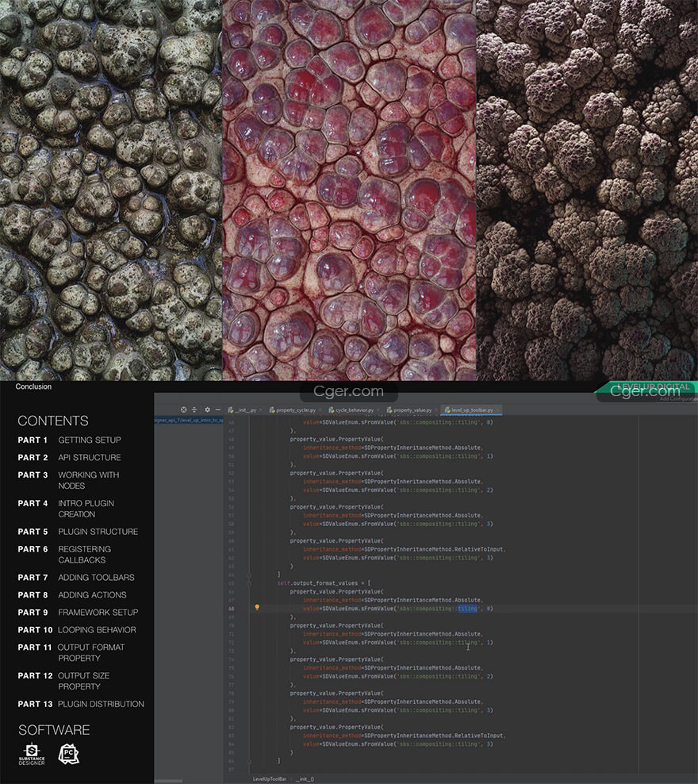This screenshot has height=784, width=698.
Task: Hide the project panel with the minus icon
Action: tap(218, 409)
